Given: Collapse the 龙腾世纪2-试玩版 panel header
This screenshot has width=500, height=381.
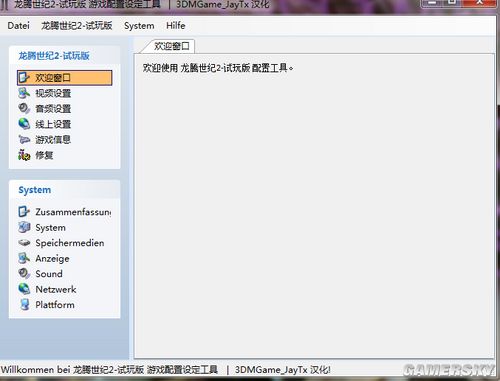Looking at the screenshot, I should [x=65, y=55].
